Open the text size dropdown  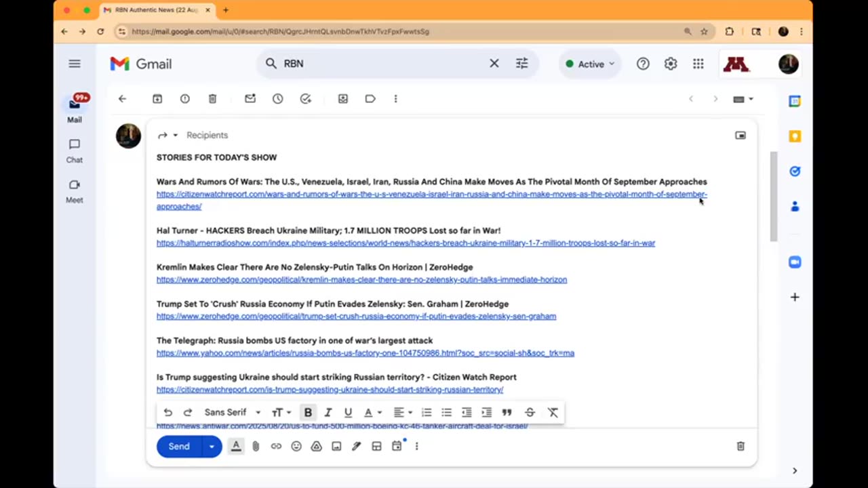[281, 412]
